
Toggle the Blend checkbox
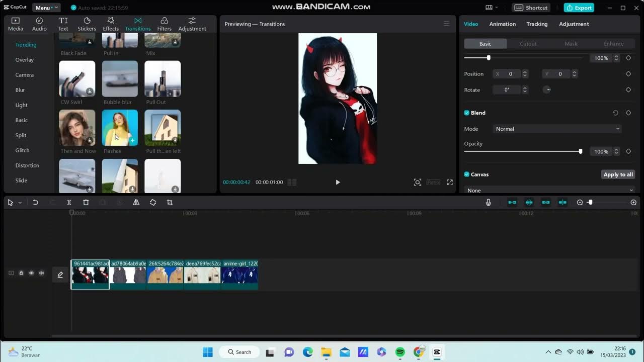point(466,113)
